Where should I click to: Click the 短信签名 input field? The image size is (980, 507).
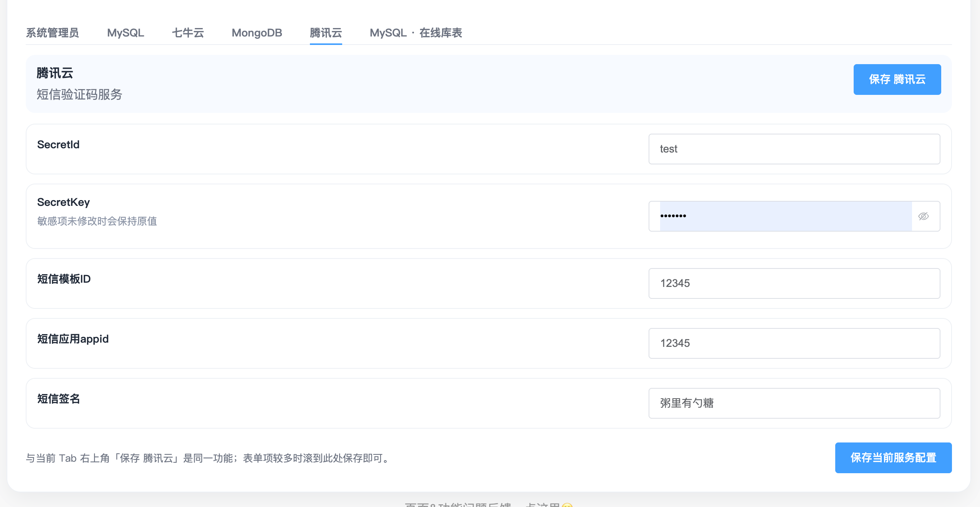coord(794,403)
